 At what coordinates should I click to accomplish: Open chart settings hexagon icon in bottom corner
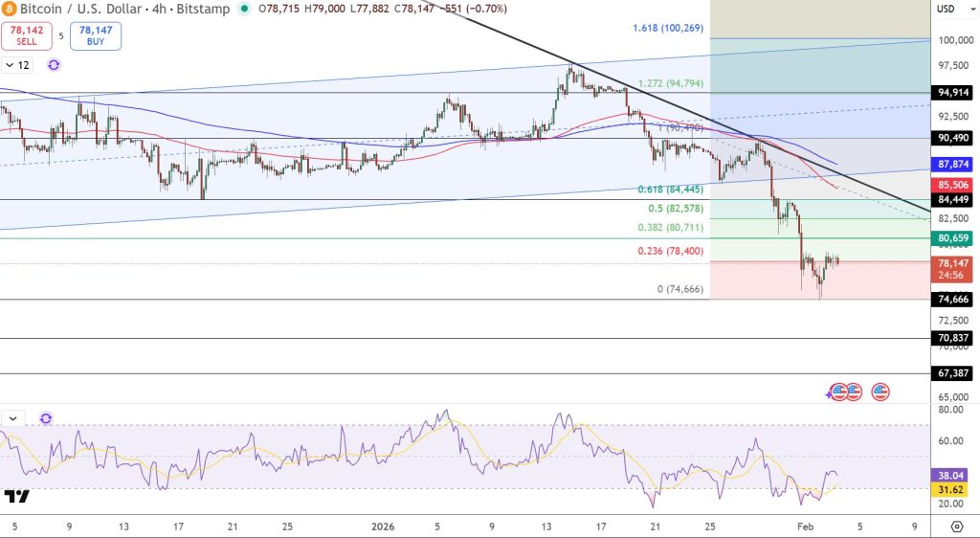(956, 527)
